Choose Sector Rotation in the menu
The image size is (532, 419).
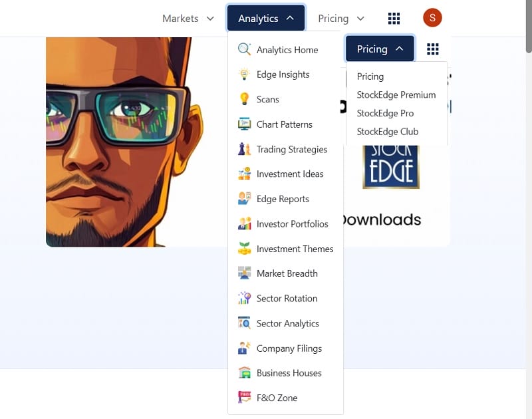tap(287, 299)
